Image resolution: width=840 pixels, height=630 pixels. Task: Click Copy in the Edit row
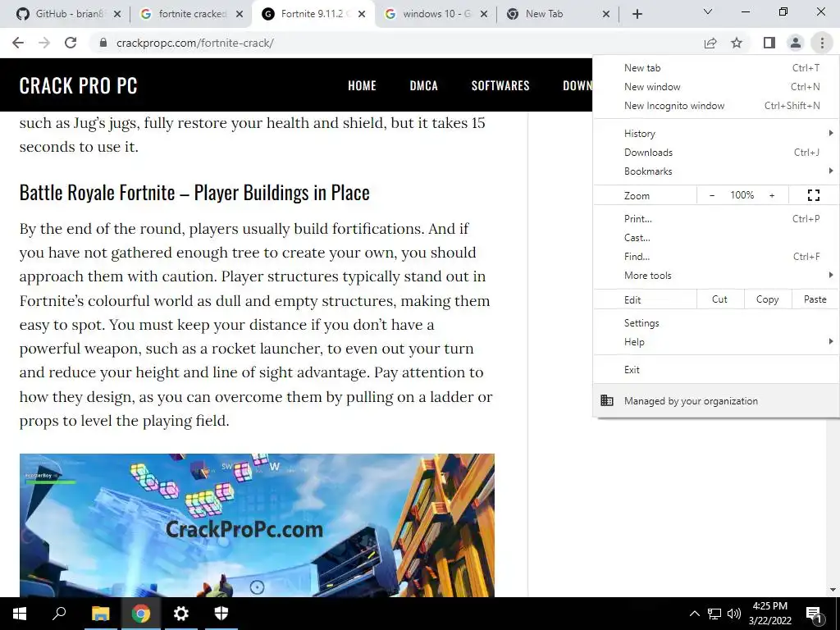click(x=768, y=299)
